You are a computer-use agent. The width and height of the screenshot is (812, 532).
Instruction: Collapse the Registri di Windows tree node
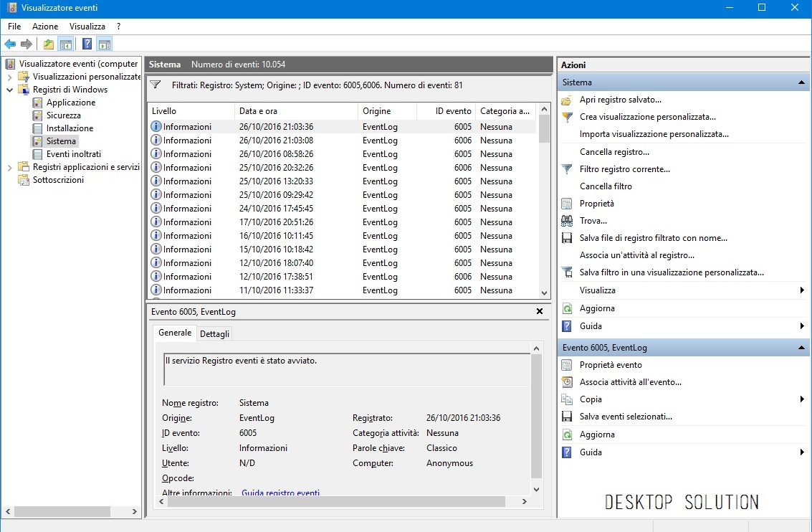[10, 90]
